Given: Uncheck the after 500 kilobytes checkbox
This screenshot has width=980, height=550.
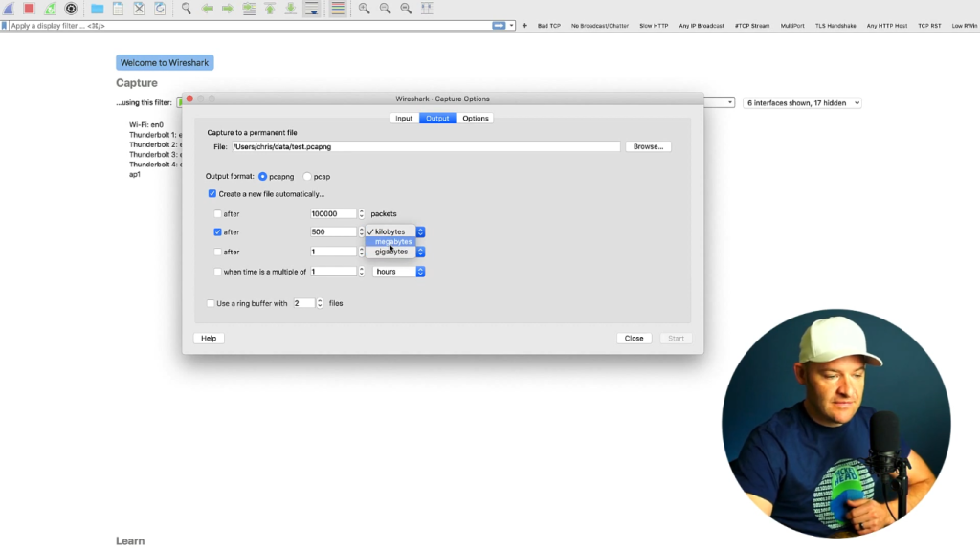Looking at the screenshot, I should (x=217, y=231).
